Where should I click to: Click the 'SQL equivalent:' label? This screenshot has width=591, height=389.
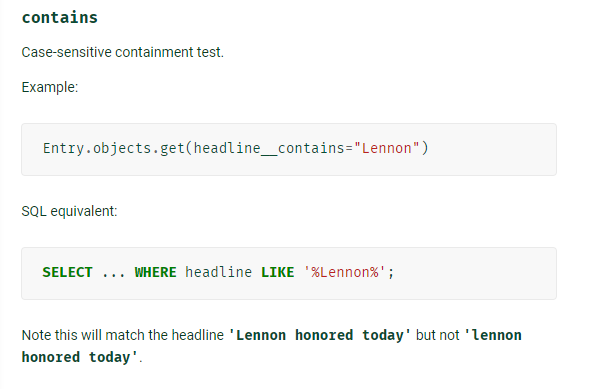coord(69,211)
